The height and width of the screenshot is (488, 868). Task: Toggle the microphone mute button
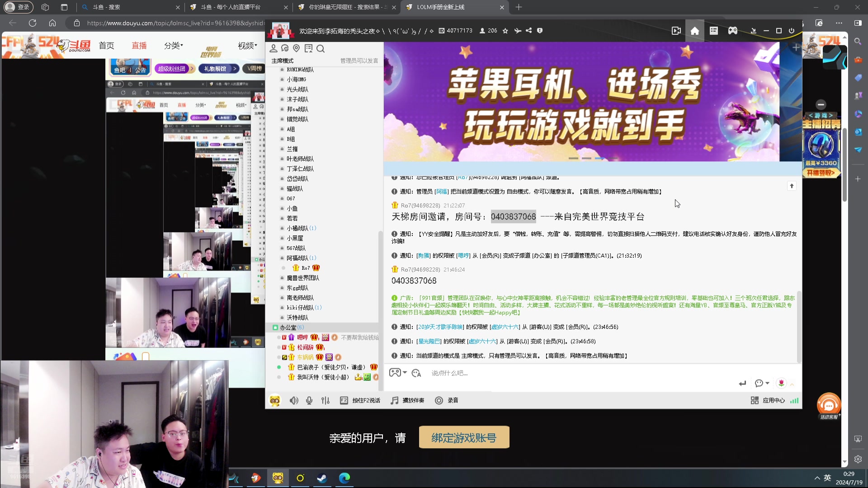tap(309, 400)
